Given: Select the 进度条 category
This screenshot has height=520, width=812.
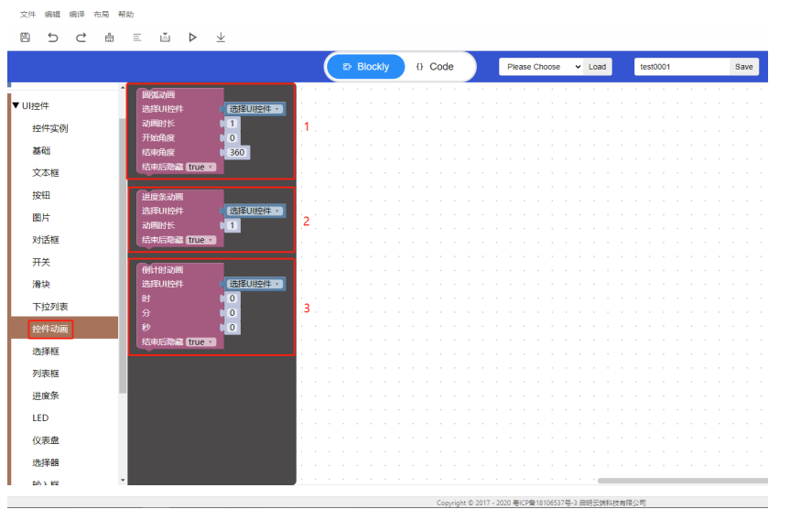Looking at the screenshot, I should [x=46, y=395].
